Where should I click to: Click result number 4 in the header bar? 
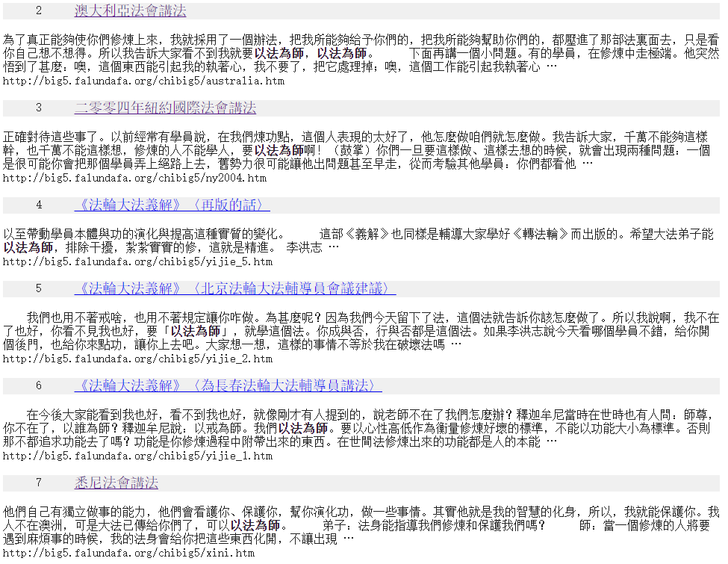(x=39, y=205)
